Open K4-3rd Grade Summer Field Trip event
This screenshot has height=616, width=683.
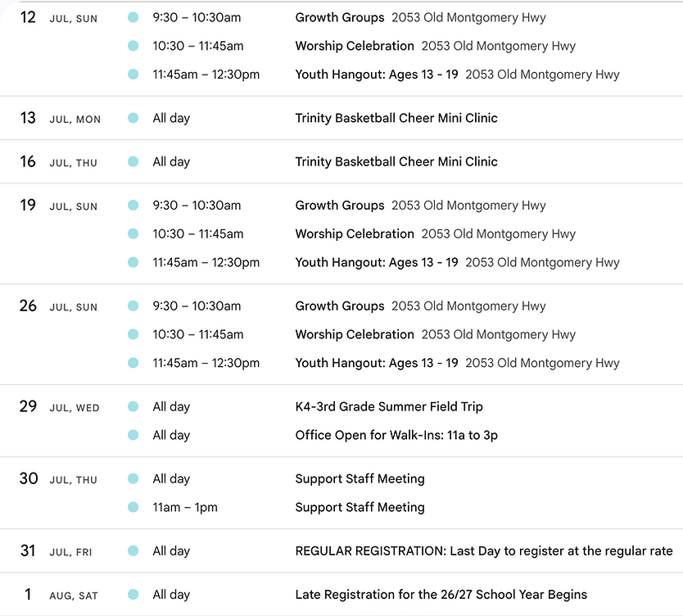click(x=389, y=406)
